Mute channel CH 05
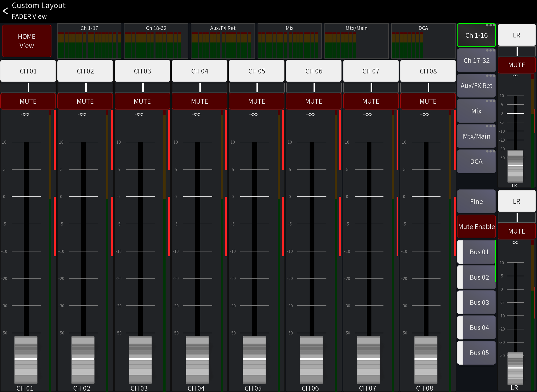Screen dimensions: 537x392 click(256, 101)
